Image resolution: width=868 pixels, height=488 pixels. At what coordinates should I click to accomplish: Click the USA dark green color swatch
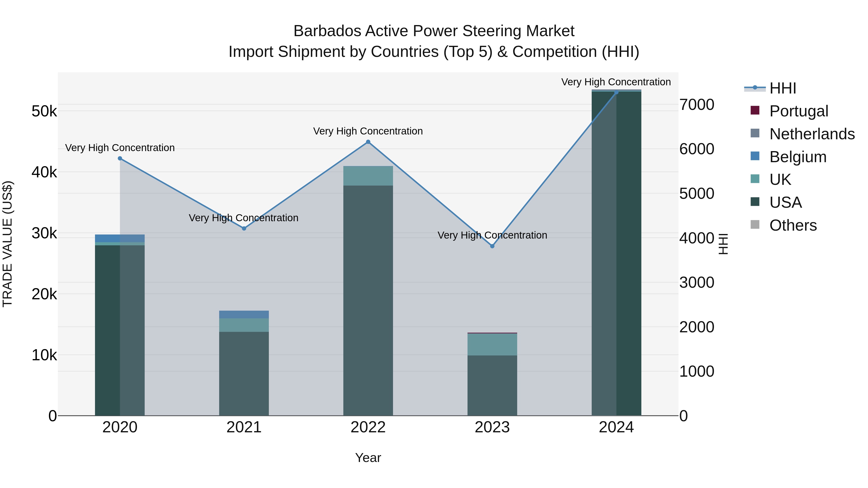[x=755, y=201]
